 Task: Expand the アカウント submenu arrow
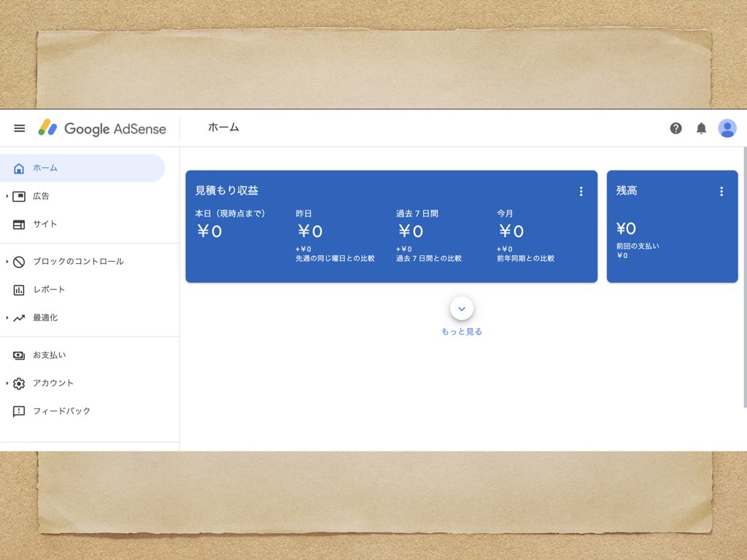point(7,383)
